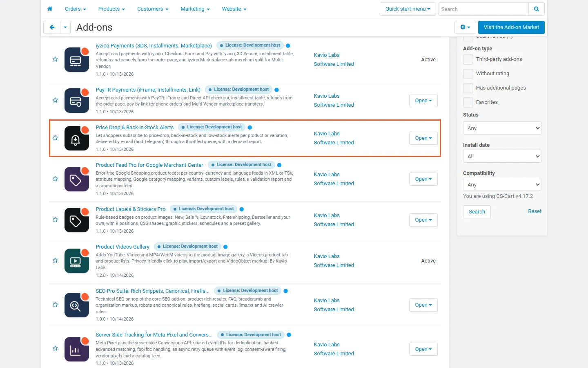Star the Product Videos Gallery add-on
Viewport: 588px width, 368px height.
(55, 260)
